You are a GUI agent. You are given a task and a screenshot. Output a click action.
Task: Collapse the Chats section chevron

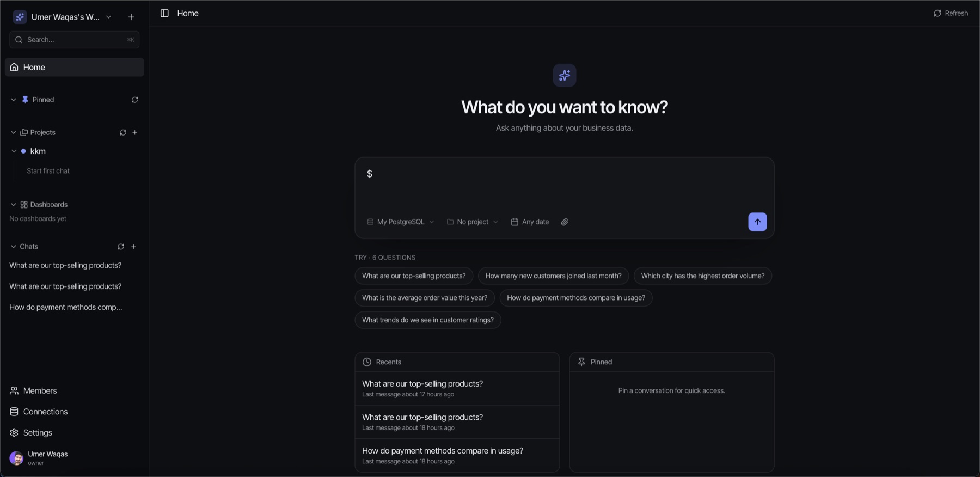click(14, 247)
